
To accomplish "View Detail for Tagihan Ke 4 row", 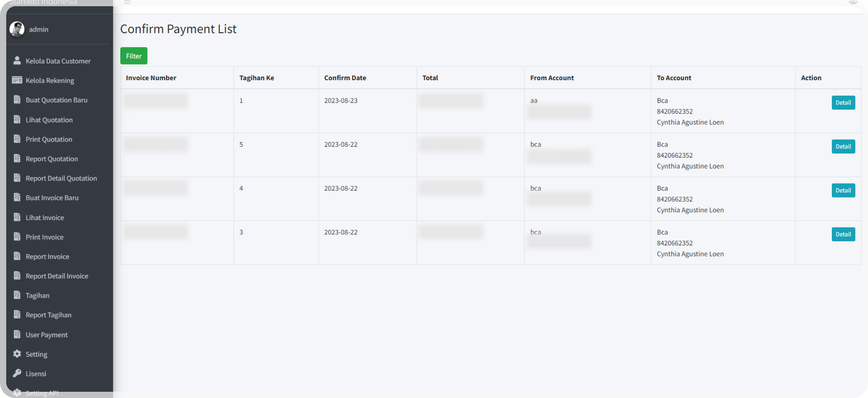I will coord(843,191).
